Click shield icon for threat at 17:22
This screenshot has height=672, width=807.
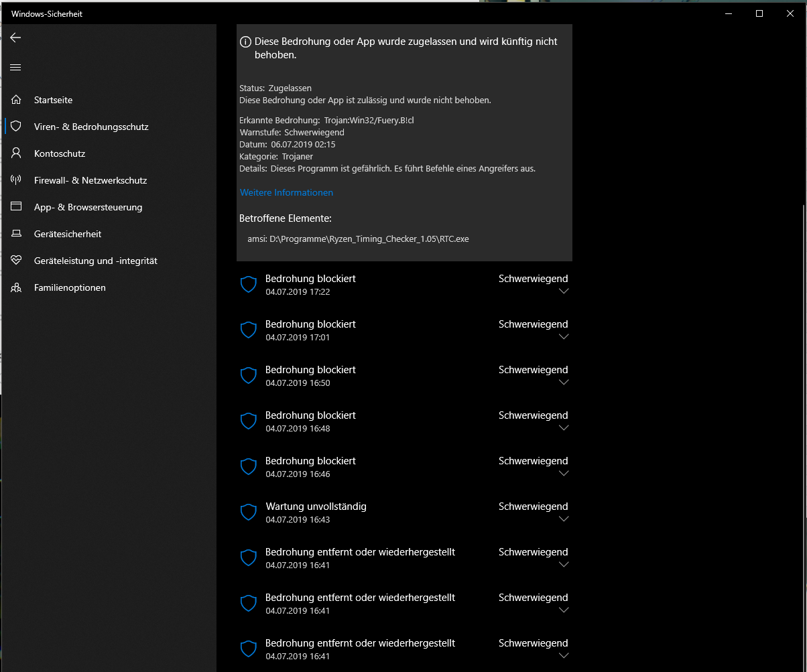click(249, 285)
